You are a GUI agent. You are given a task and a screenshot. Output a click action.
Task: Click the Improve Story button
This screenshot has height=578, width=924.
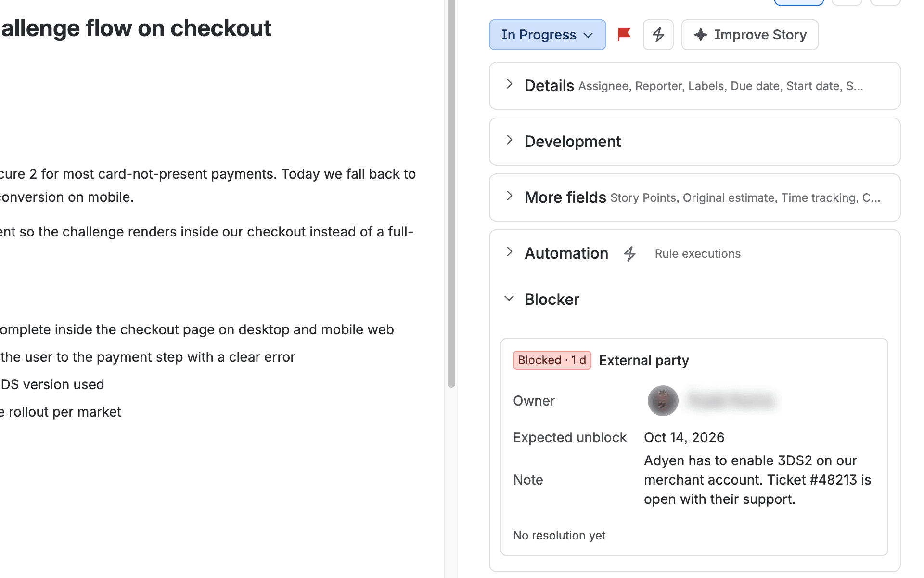tap(750, 35)
